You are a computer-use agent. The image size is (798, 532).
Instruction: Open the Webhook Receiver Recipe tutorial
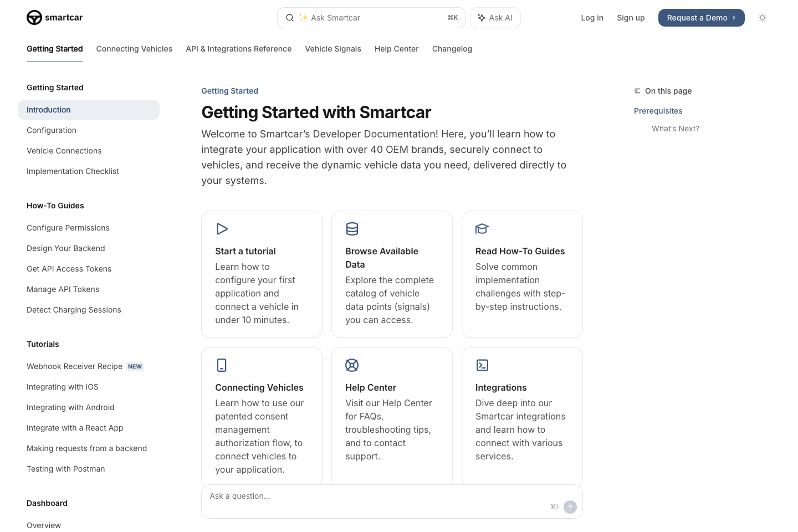tap(74, 366)
